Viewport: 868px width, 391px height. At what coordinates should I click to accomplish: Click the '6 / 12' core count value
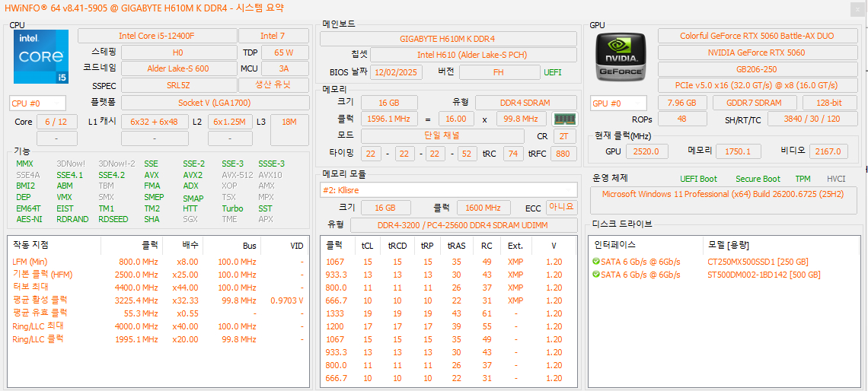tap(58, 122)
